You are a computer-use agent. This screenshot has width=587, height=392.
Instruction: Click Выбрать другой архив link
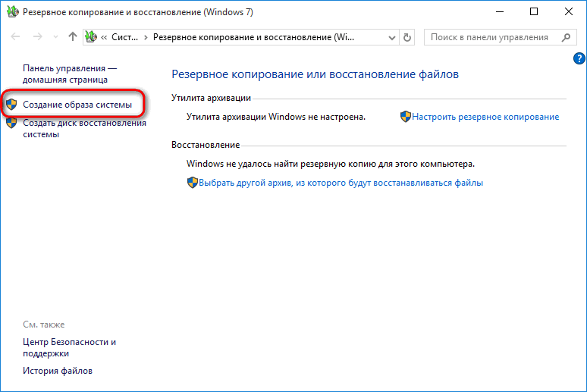(341, 183)
